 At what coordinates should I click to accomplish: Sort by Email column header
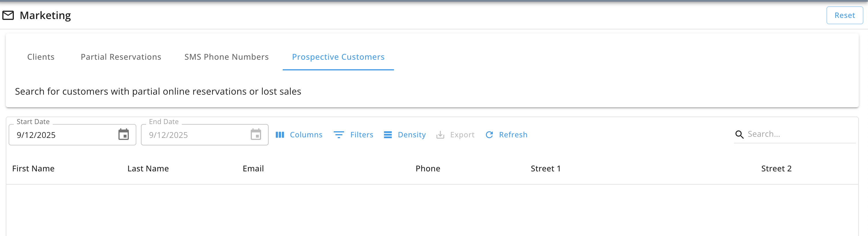[253, 168]
